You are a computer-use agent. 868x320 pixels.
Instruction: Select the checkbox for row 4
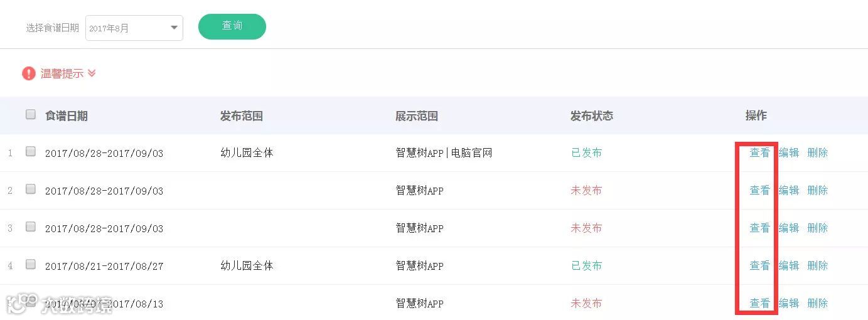[x=31, y=264]
